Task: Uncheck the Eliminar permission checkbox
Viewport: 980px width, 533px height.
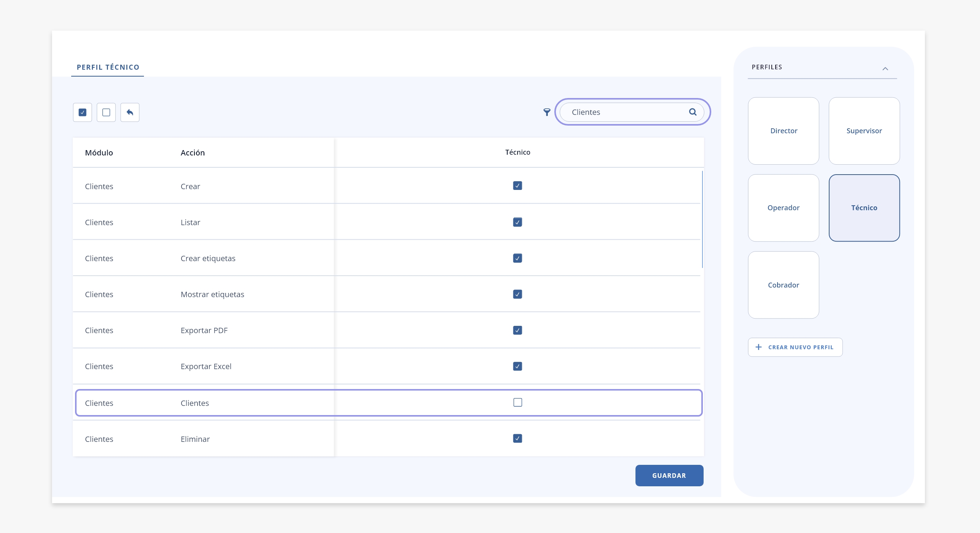Action: coord(518,438)
